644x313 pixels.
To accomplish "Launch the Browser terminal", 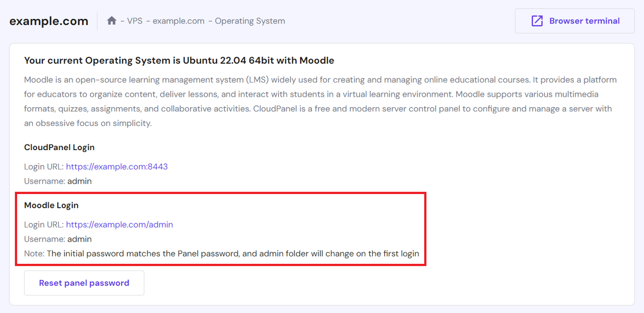I will (x=574, y=21).
